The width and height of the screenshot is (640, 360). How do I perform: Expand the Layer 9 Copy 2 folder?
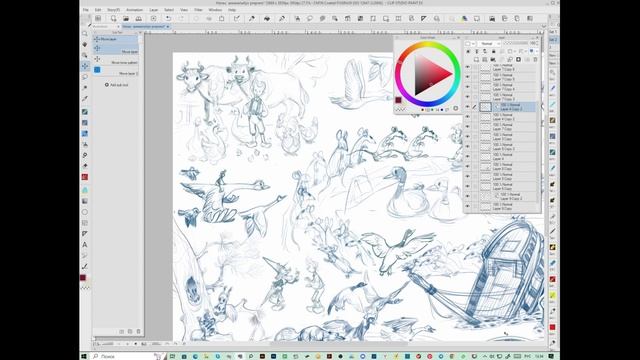point(496,196)
